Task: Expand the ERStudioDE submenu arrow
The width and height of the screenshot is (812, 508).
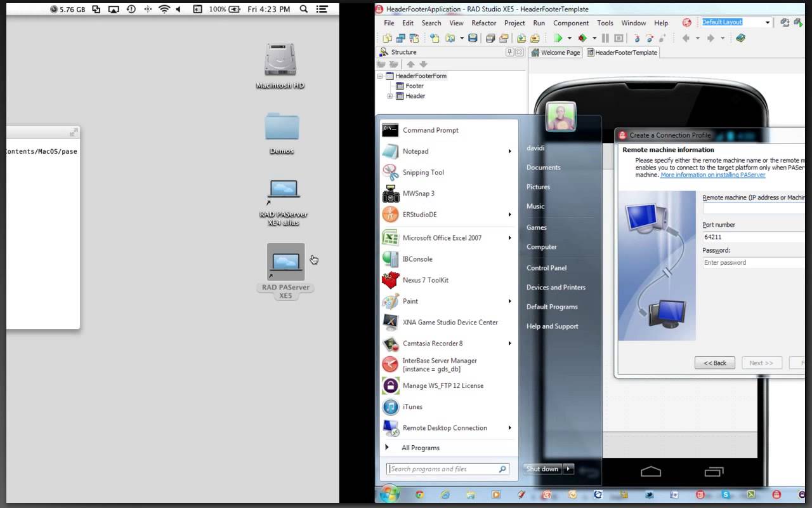Action: (509, 215)
